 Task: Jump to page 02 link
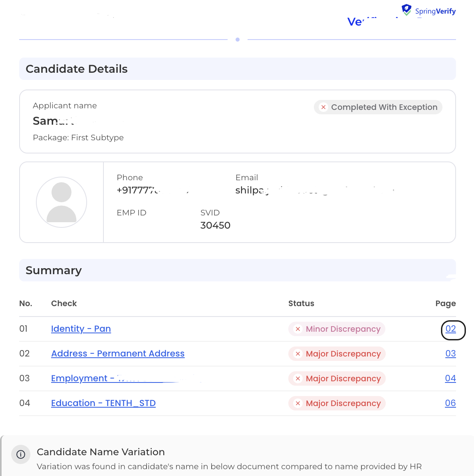(x=450, y=329)
